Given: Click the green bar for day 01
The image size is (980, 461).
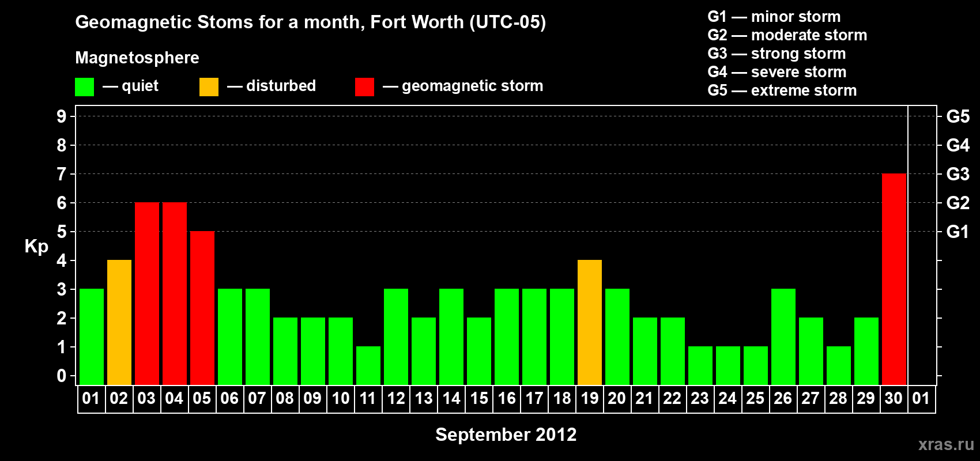Looking at the screenshot, I should (x=92, y=337).
